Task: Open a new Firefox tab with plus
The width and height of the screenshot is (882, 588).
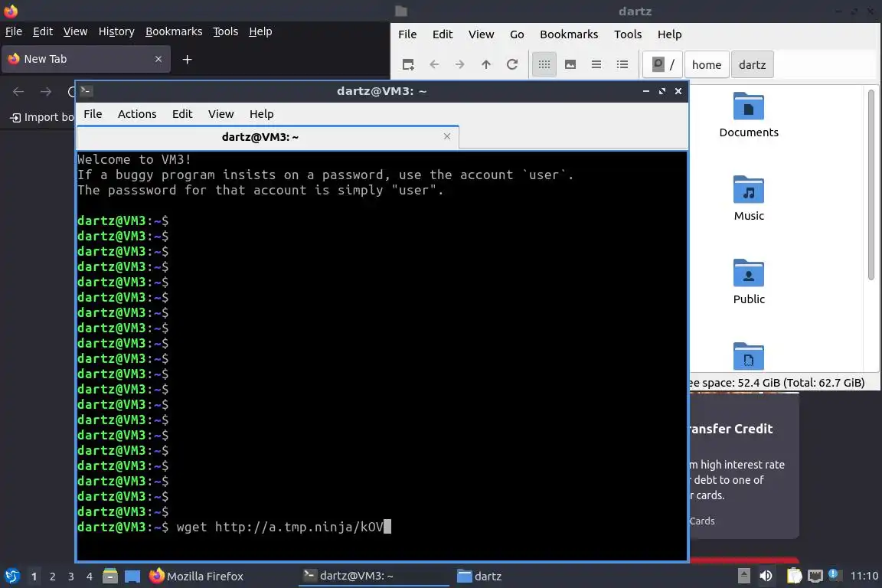Action: 188,59
